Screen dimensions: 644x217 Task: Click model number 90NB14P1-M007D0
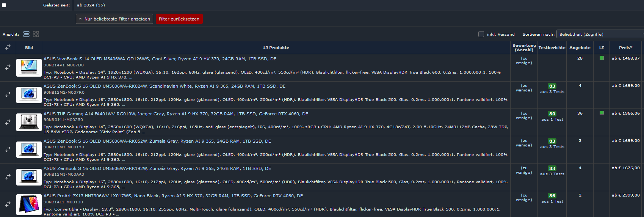[x=64, y=65]
